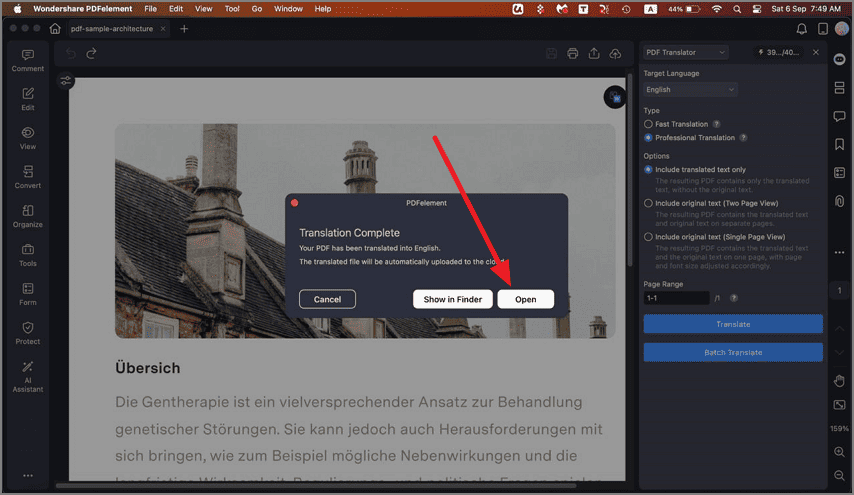Click the Page Range input field

676,298
